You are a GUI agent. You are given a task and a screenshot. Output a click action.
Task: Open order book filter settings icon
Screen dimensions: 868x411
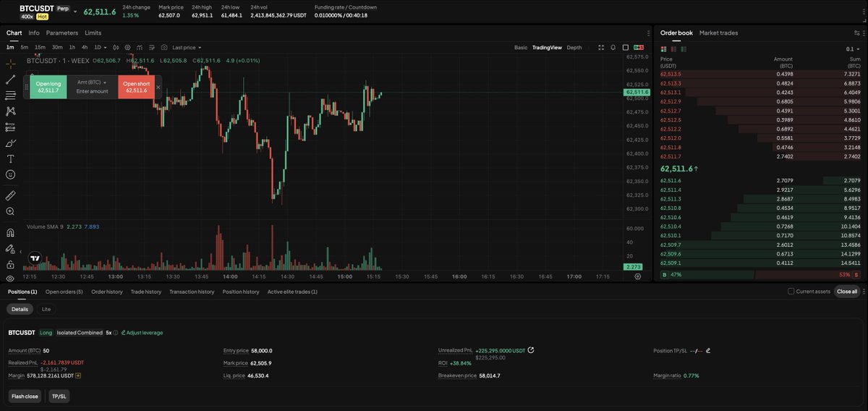coord(857,33)
